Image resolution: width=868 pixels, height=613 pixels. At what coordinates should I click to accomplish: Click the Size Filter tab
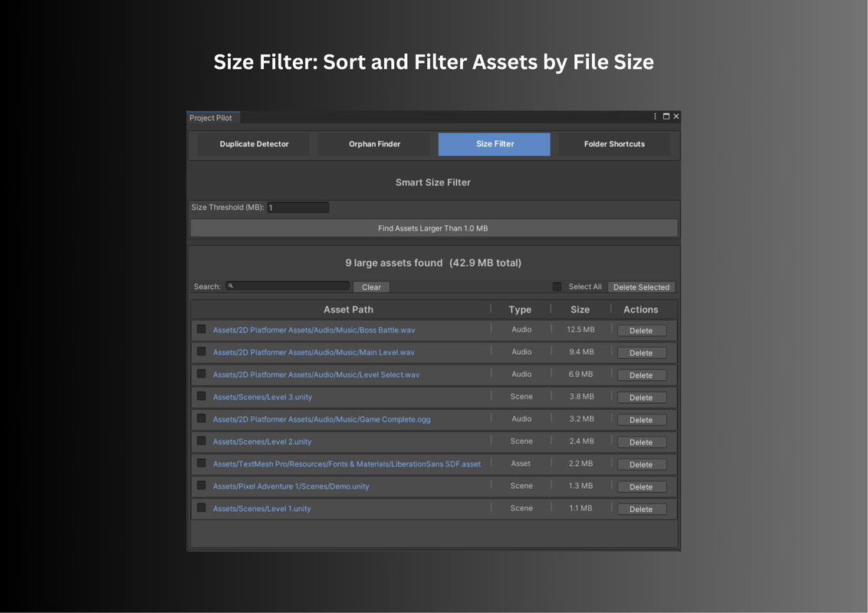coord(495,144)
